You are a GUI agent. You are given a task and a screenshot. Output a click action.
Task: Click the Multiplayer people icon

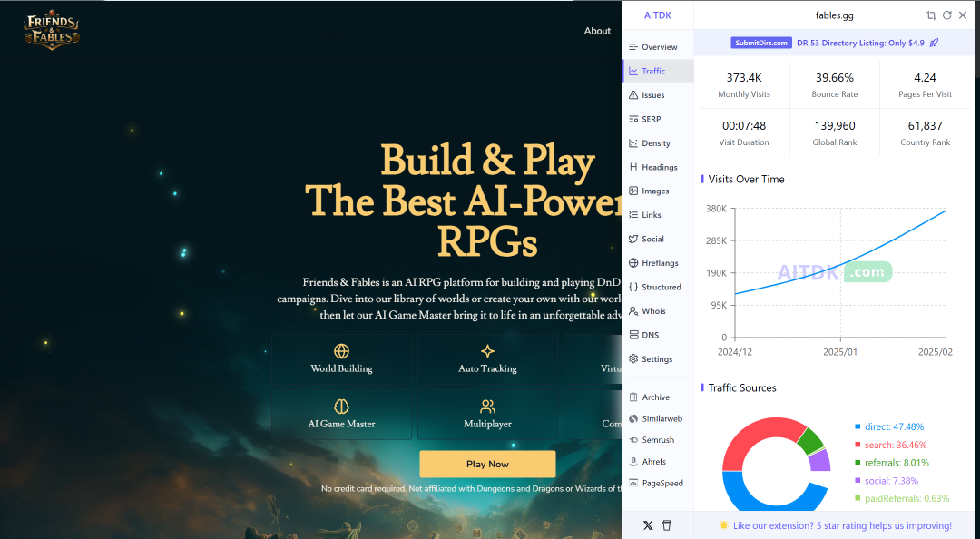point(487,407)
